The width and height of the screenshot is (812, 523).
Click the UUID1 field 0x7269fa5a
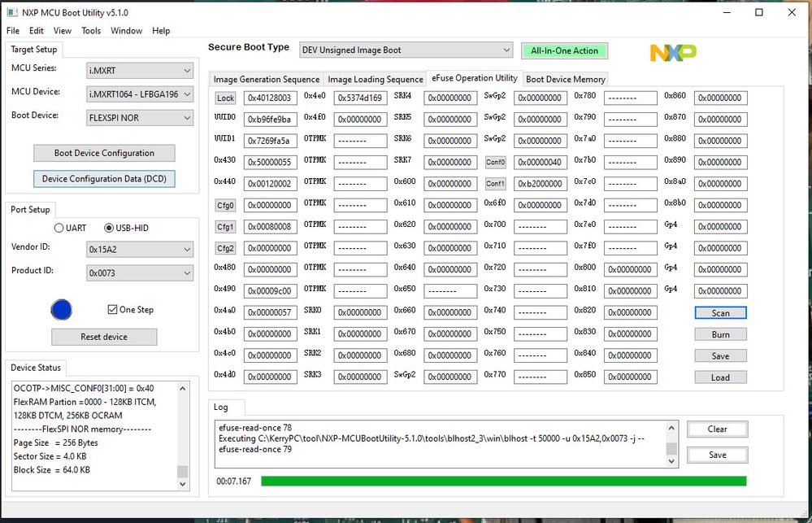pyautogui.click(x=271, y=141)
